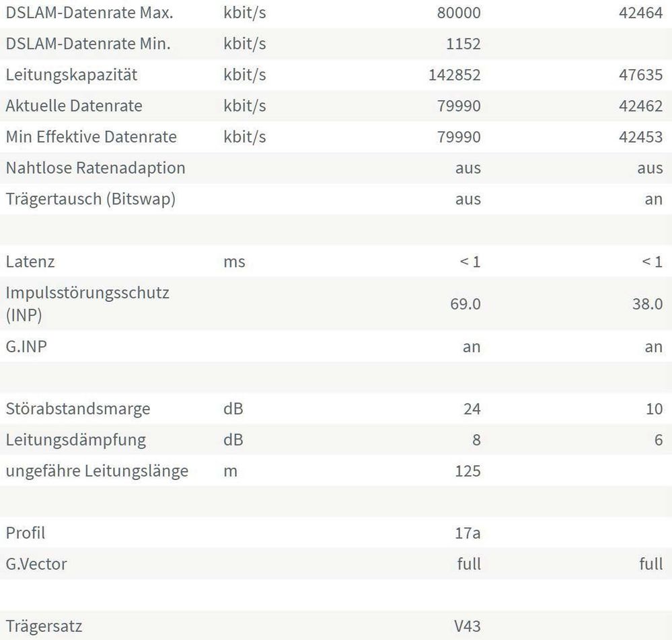
Task: Click the Min Effektive Datenrate label
Action: tap(91, 136)
